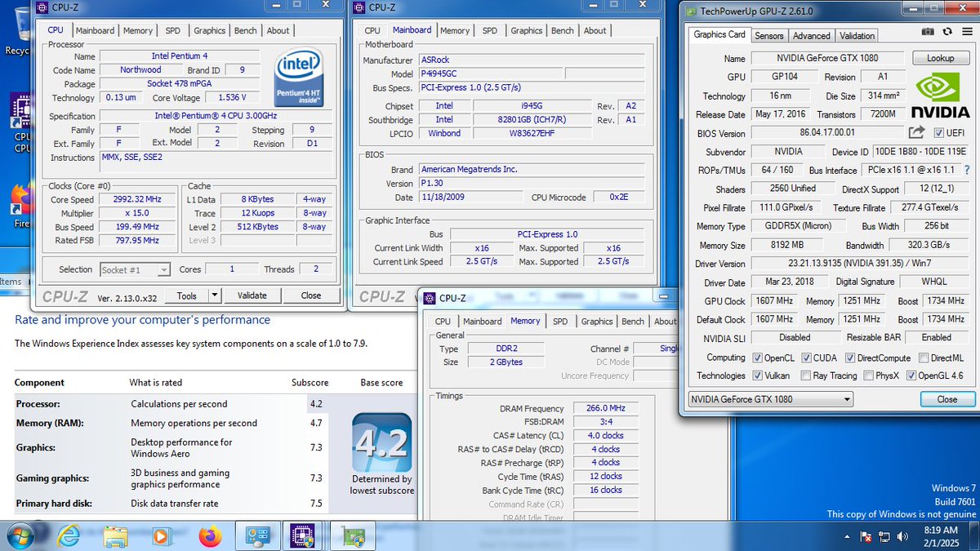Open the Graphics tab in CPU-Z Mainboard window
Viewport: 980px width, 551px height.
point(526,30)
